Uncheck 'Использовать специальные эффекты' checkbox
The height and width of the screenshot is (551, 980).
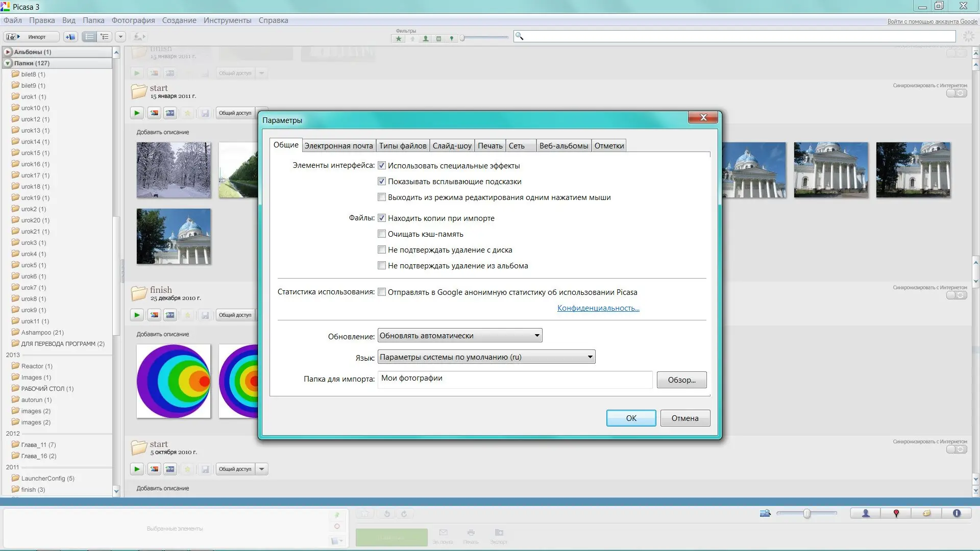point(382,166)
